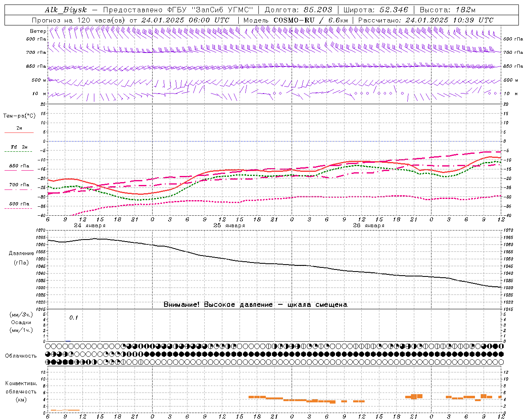The width and height of the screenshot is (525, 420).
Task: Click the 700 гПа temperature legend label
Action: click(19, 185)
